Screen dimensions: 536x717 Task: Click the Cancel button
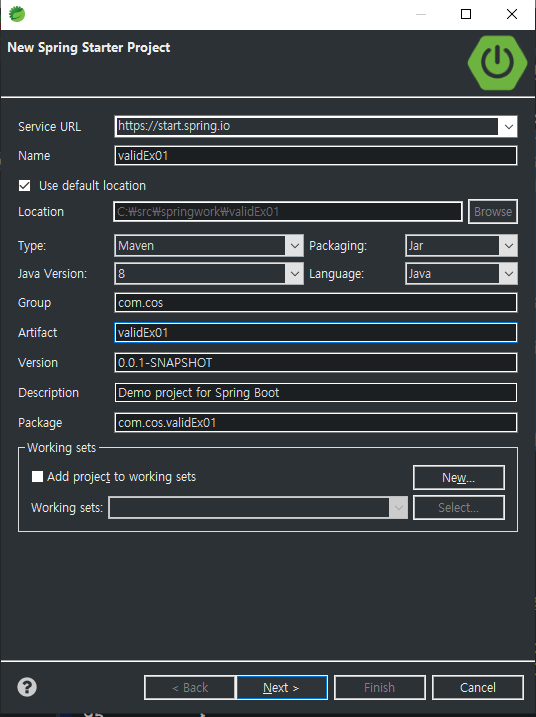[477, 687]
